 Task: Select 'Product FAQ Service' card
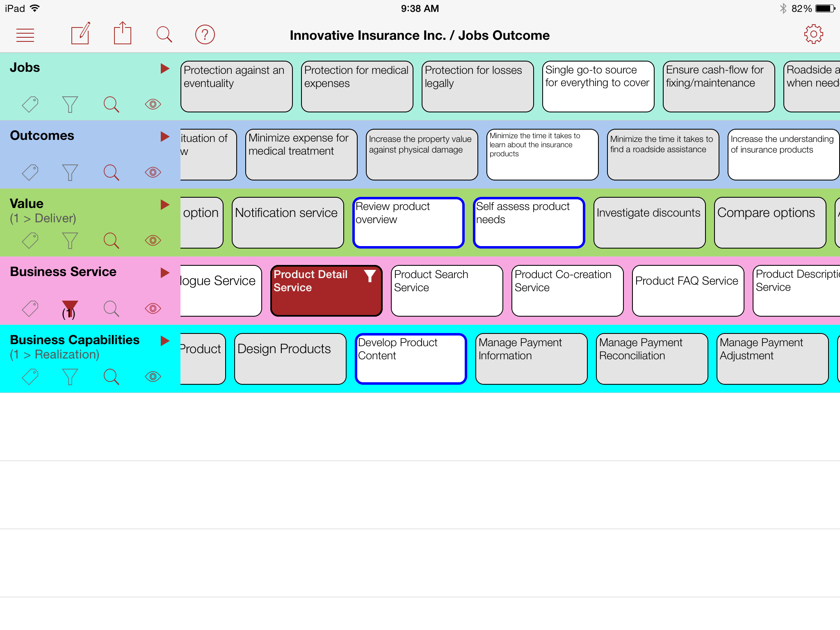688,291
